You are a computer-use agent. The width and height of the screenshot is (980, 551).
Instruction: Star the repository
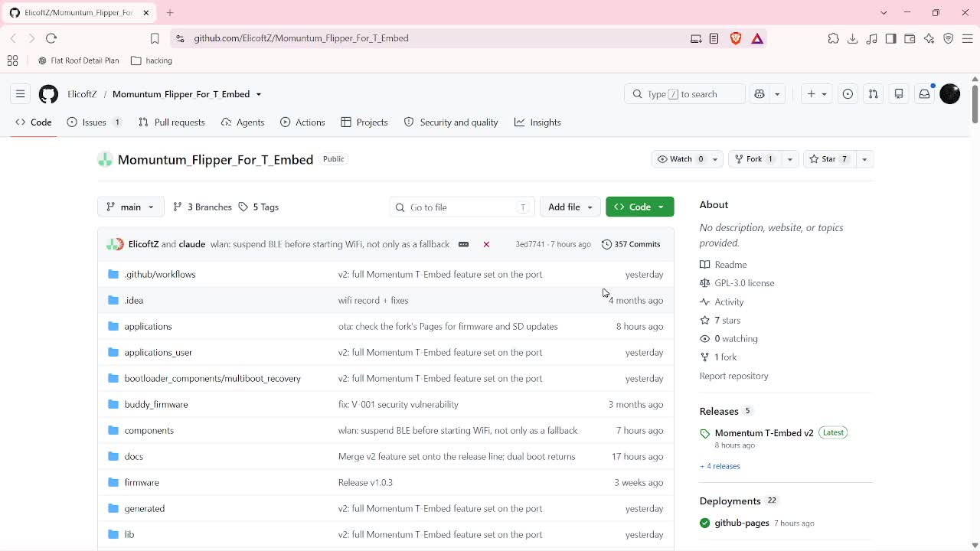click(x=828, y=159)
